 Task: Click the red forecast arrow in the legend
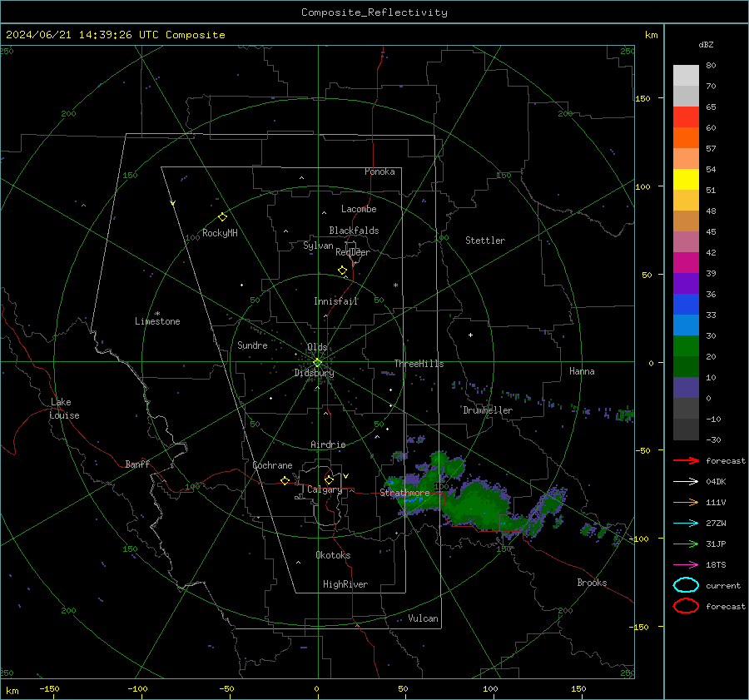click(x=686, y=460)
